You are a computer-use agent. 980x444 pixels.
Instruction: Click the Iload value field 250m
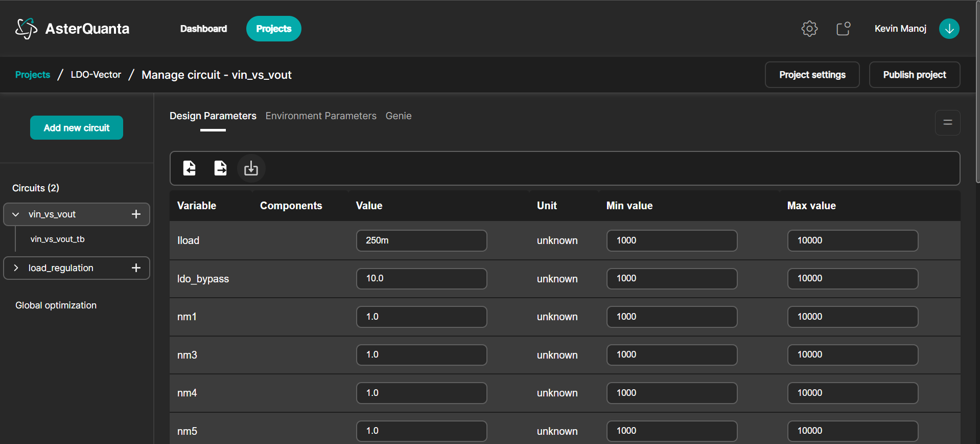[422, 240]
